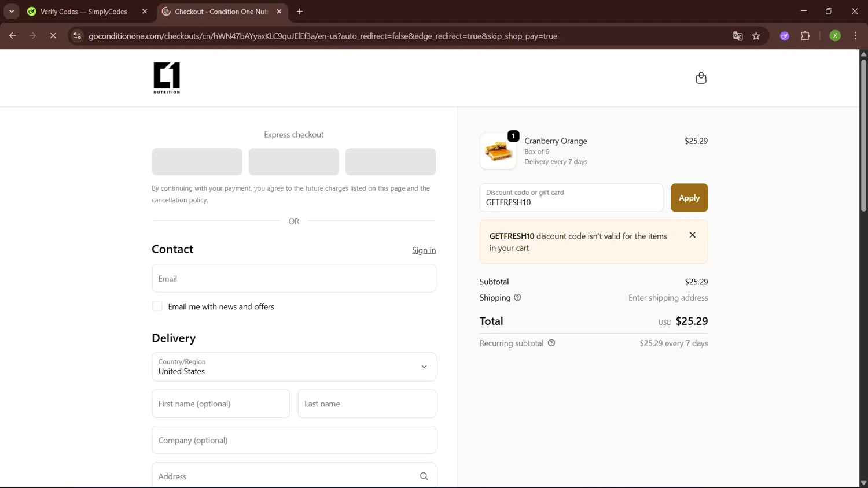Click the Shipping help question mark icon
868x488 pixels.
517,298
